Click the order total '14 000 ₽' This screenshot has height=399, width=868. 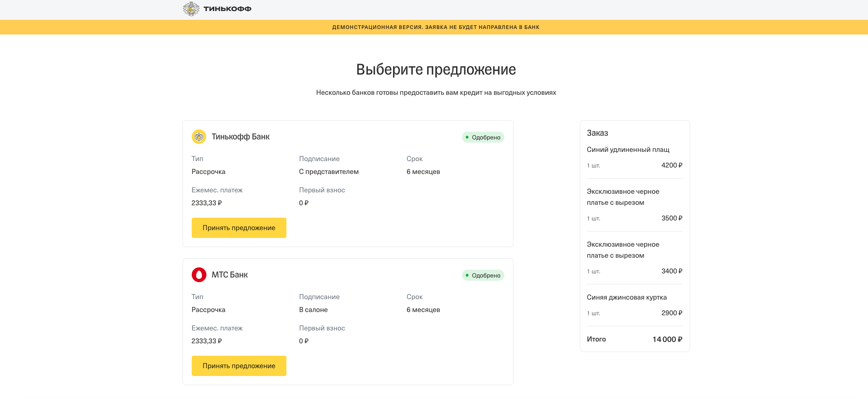point(668,339)
